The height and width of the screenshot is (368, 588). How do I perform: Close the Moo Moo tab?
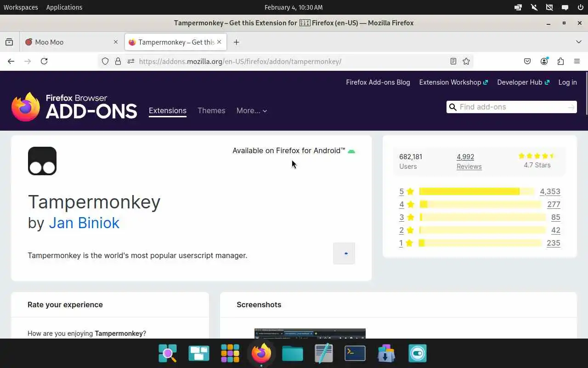tap(116, 42)
